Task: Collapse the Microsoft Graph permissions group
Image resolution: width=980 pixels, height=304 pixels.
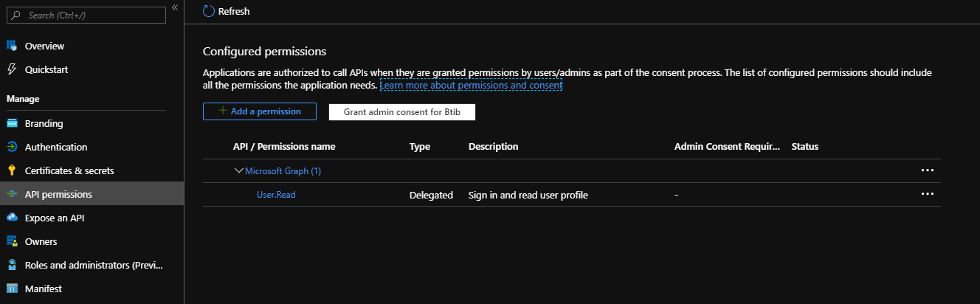Action: [x=238, y=170]
